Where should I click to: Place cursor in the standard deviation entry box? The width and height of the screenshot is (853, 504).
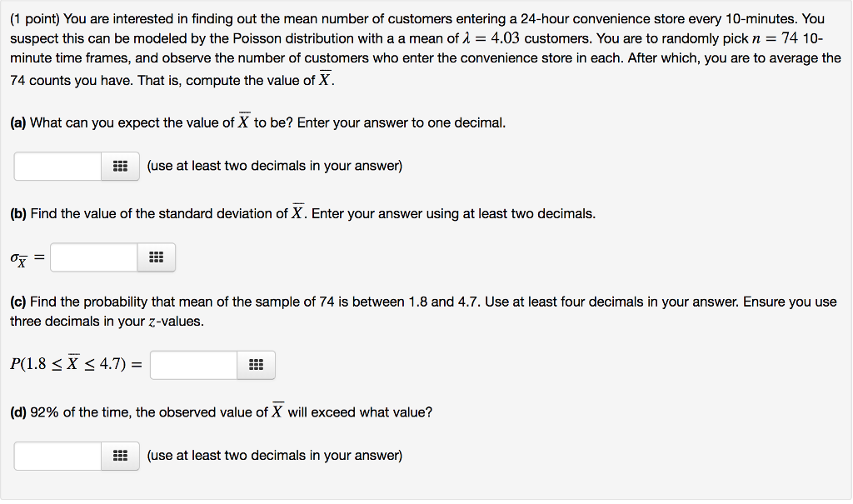[93, 257]
